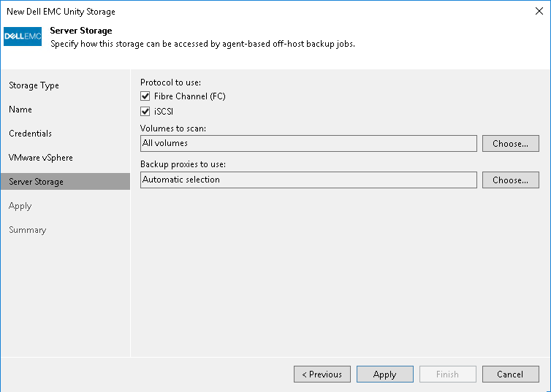The height and width of the screenshot is (392, 551).
Task: Click the dialog title bar text
Action: [x=61, y=12]
